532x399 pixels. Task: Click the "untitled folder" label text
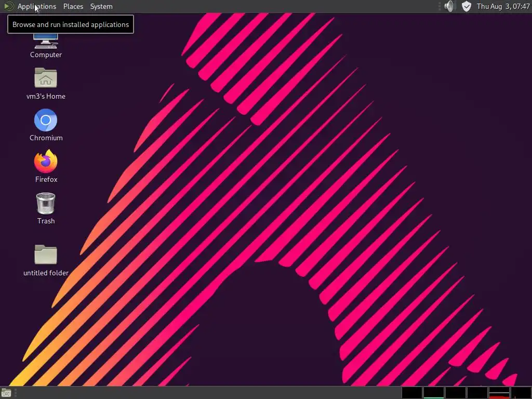46,273
